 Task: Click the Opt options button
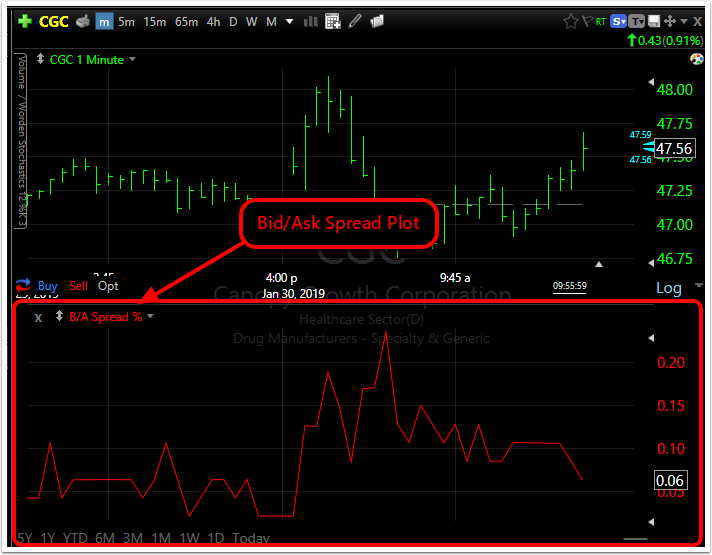point(108,286)
